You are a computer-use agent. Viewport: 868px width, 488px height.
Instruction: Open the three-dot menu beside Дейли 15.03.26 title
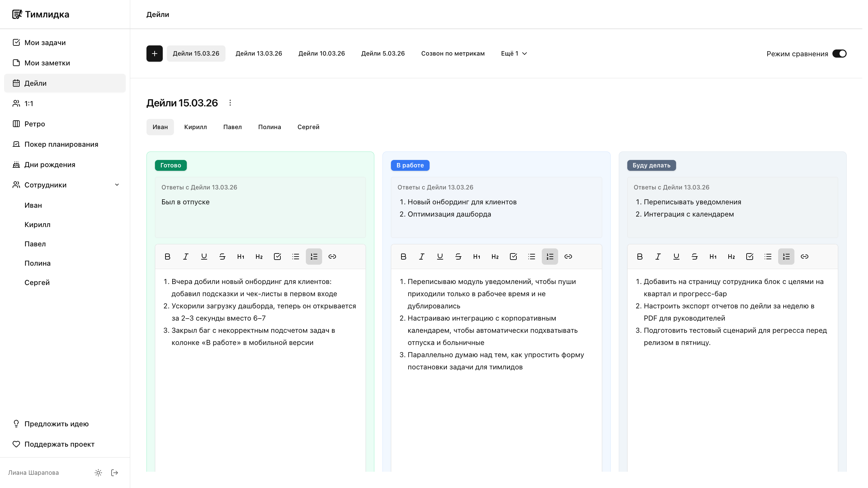point(230,103)
